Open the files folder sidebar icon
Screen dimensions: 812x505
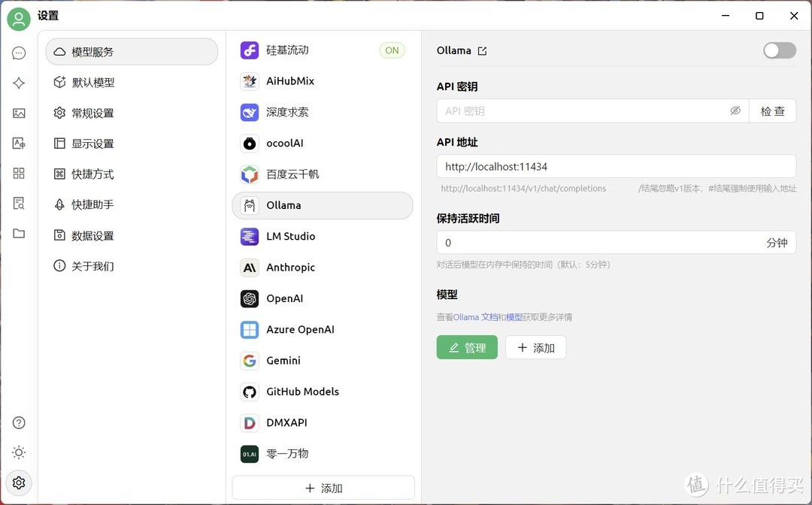pos(19,234)
